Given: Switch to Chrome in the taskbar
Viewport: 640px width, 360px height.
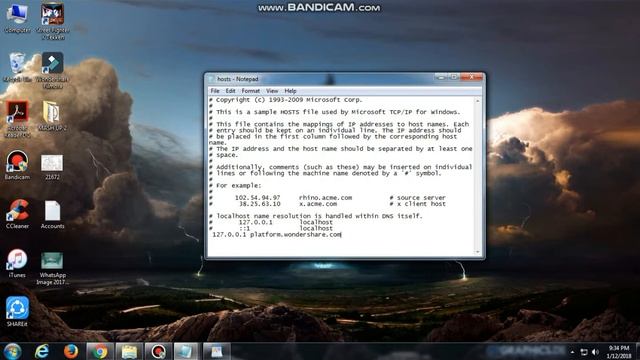Looking at the screenshot, I should [99, 351].
